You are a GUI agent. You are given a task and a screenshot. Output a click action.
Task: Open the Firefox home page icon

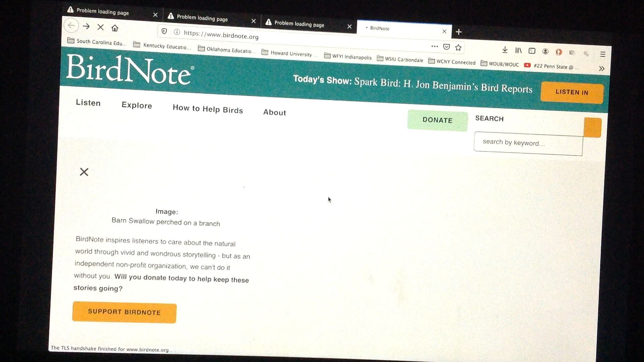point(115,28)
